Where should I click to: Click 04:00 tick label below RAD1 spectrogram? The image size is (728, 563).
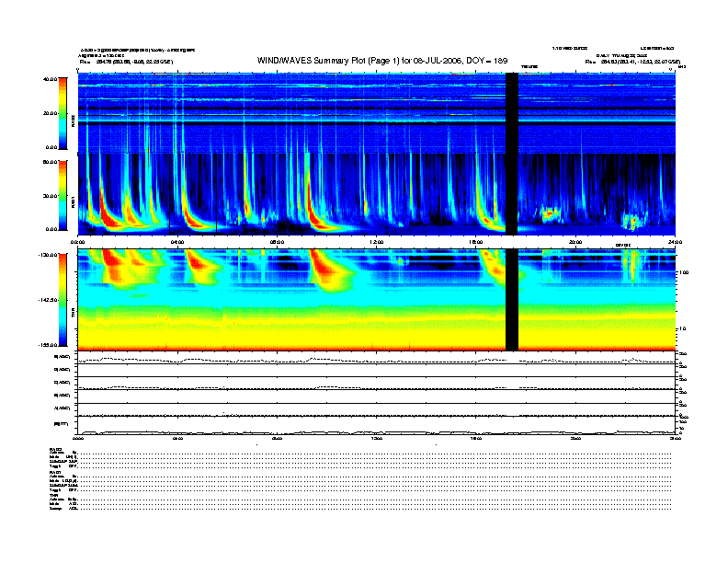[177, 242]
